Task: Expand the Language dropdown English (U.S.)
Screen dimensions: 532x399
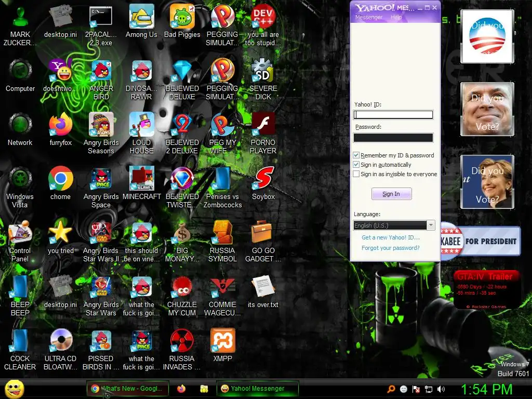Action: tap(431, 225)
